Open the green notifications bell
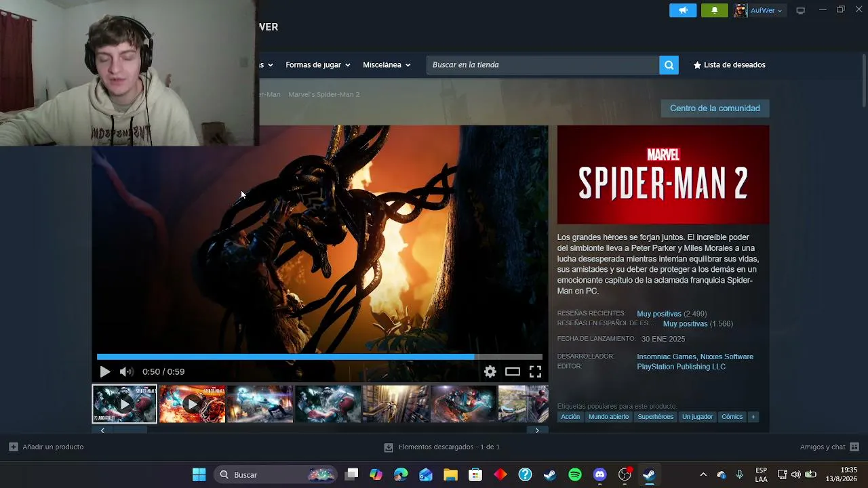Viewport: 868px width, 488px height. 714,10
